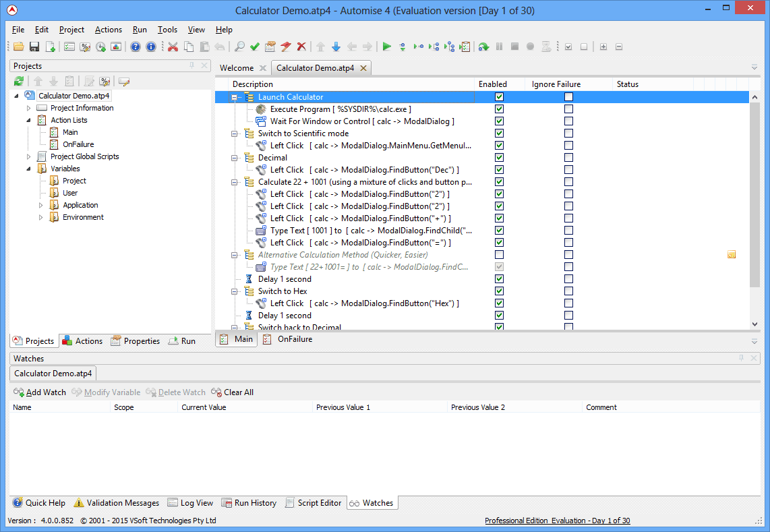Click the red X delete toolbar icon
This screenshot has height=532, width=770.
tap(301, 47)
